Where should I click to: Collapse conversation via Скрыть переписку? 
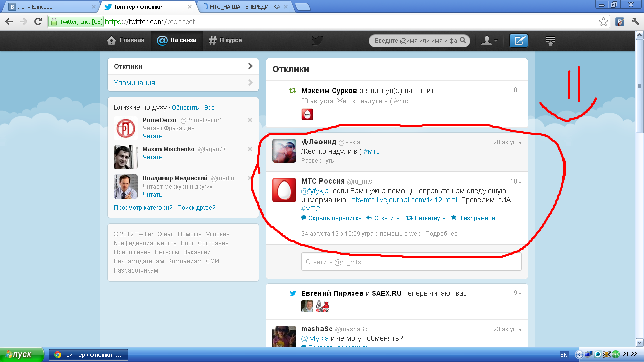pyautogui.click(x=332, y=218)
